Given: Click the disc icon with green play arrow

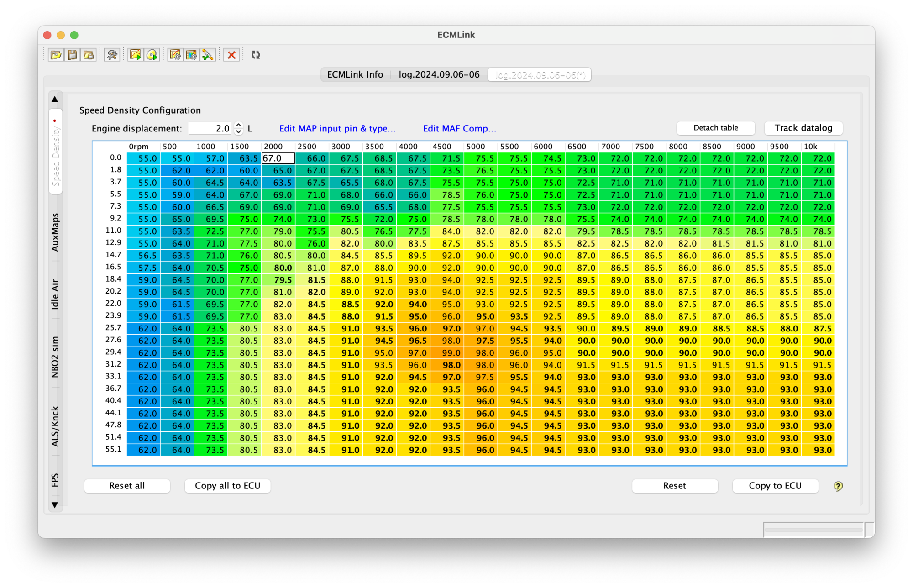Looking at the screenshot, I should tap(152, 55).
